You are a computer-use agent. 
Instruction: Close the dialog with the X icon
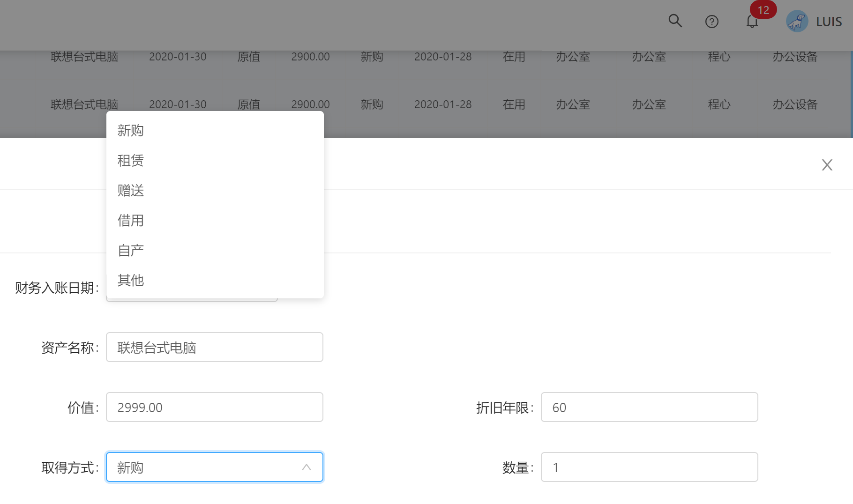coord(827,164)
